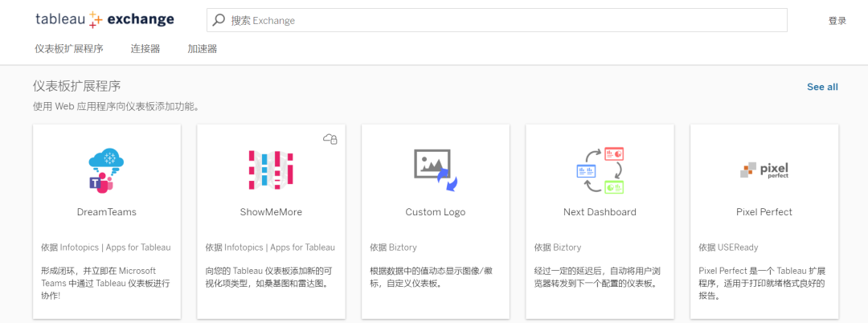Open the 连接器 navigation tab
This screenshot has height=323, width=868.
(x=145, y=49)
